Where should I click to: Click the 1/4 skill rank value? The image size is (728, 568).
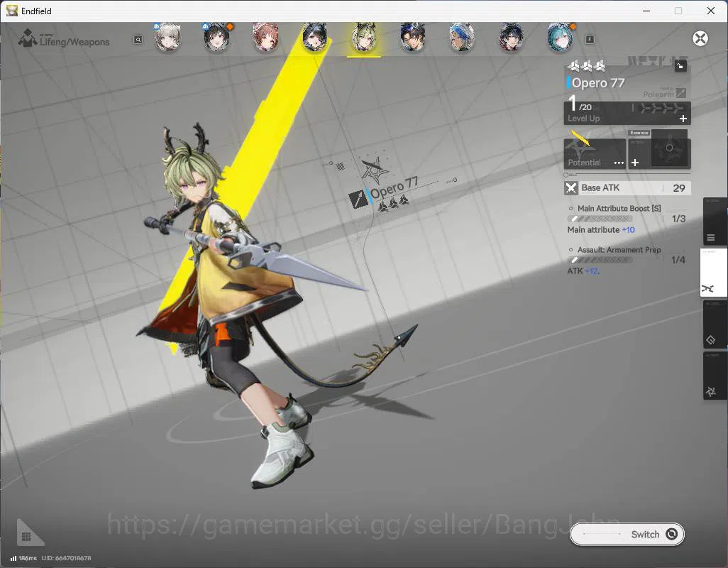point(678,260)
